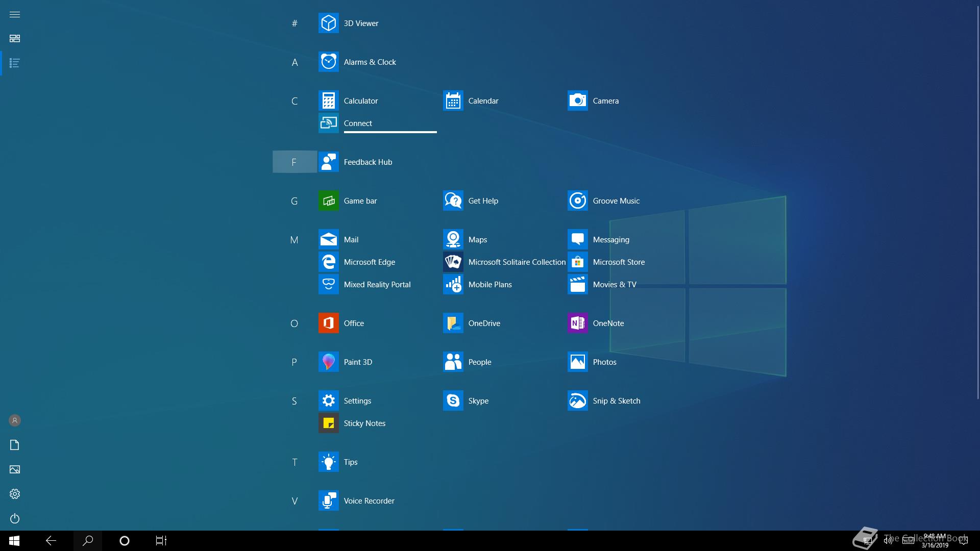Viewport: 980px width, 551px height.
Task: Open the Sticky Notes icon
Action: pos(328,423)
